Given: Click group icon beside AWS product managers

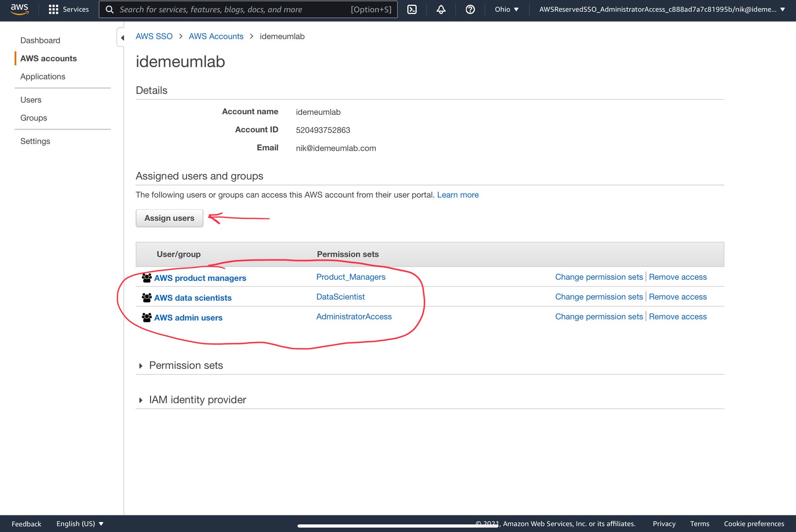Looking at the screenshot, I should coord(147,278).
